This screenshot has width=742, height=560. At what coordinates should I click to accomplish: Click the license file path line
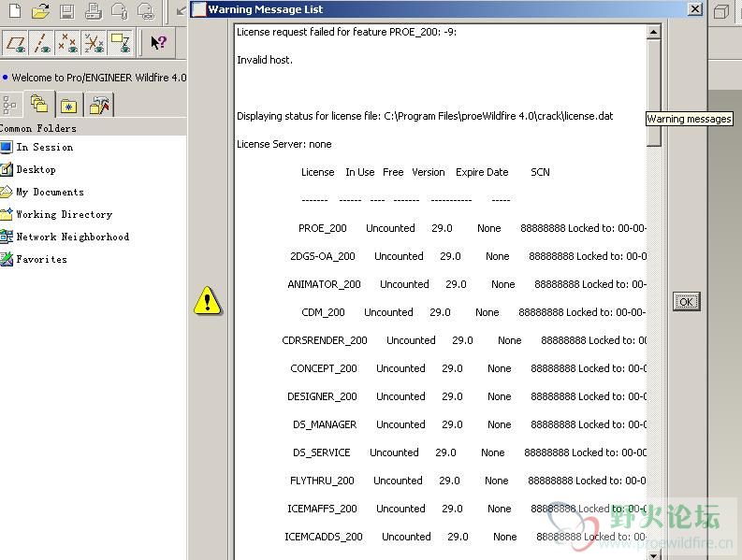[425, 116]
